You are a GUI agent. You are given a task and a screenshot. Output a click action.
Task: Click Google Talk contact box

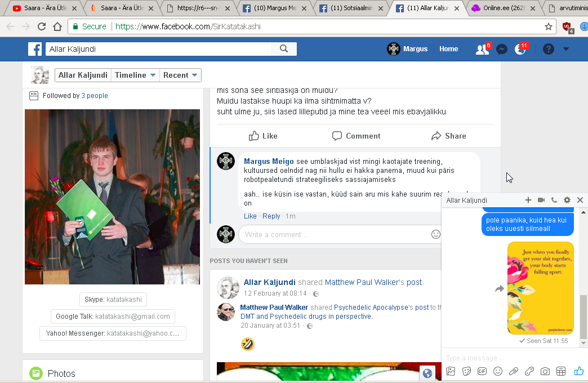tap(113, 316)
